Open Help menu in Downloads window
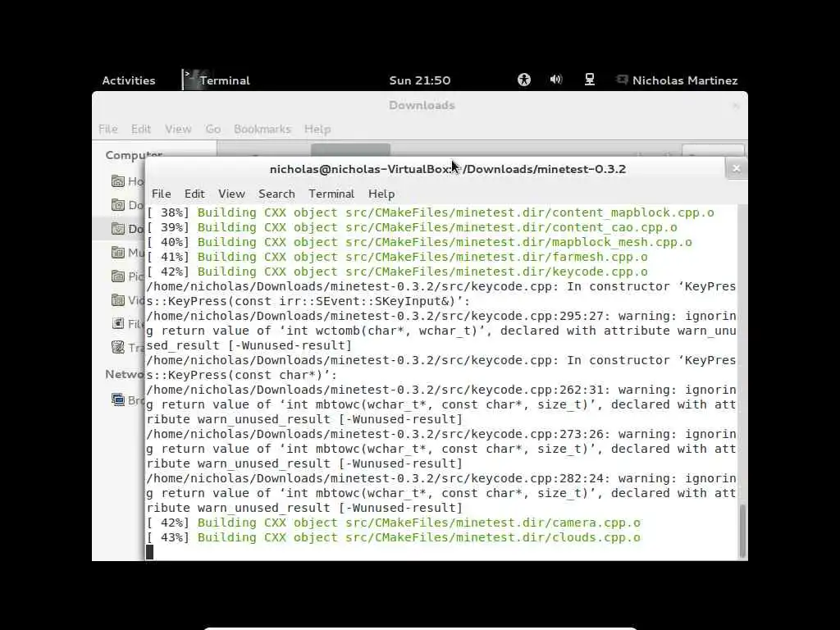This screenshot has width=840, height=630. tap(317, 129)
